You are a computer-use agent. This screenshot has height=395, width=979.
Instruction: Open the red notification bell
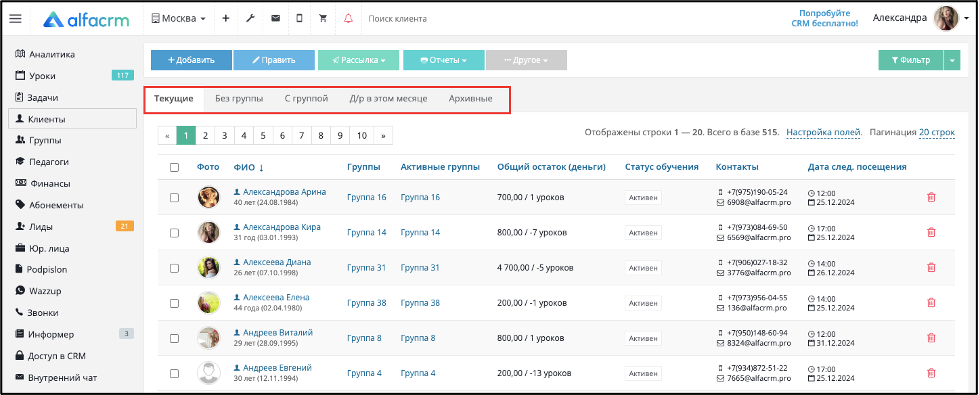tap(348, 19)
